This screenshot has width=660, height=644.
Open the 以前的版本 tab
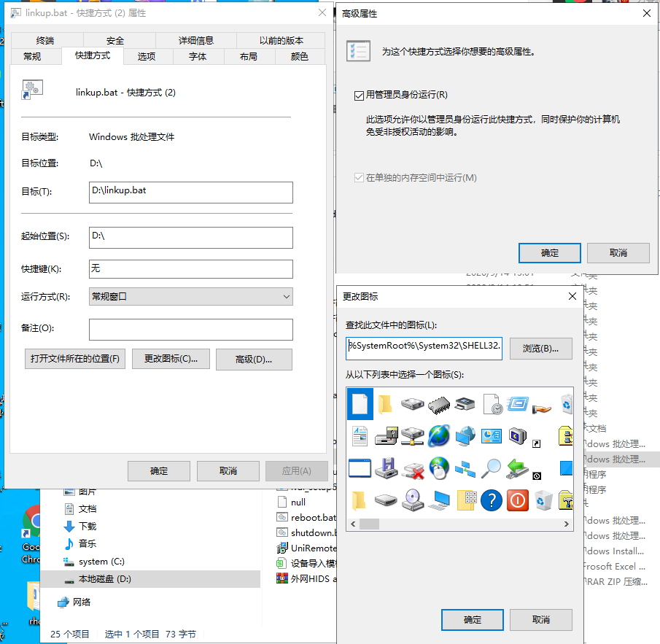(282, 40)
